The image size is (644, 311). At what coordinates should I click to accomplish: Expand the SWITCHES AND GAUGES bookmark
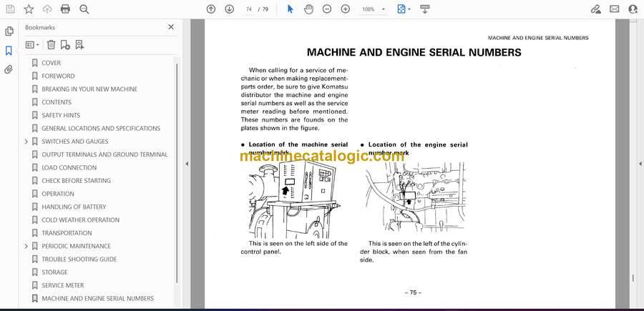26,142
